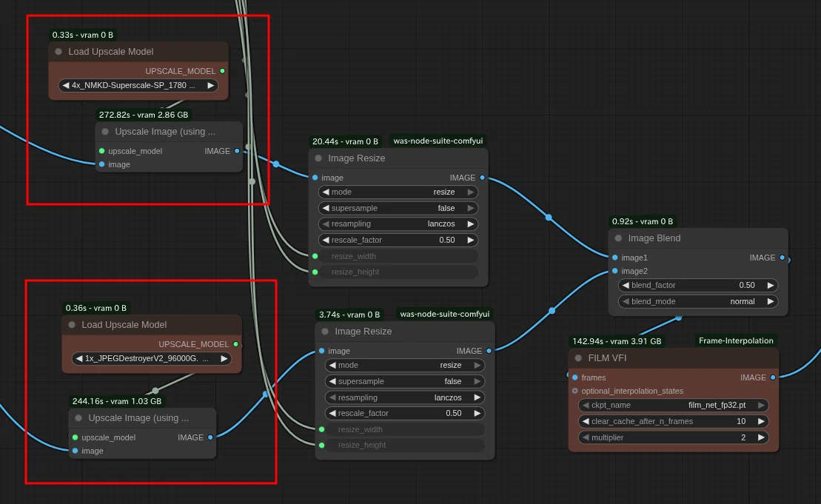Image resolution: width=821 pixels, height=504 pixels.
Task: Click the rescale_factor field in the 20.44s Image Resize
Action: coord(398,241)
